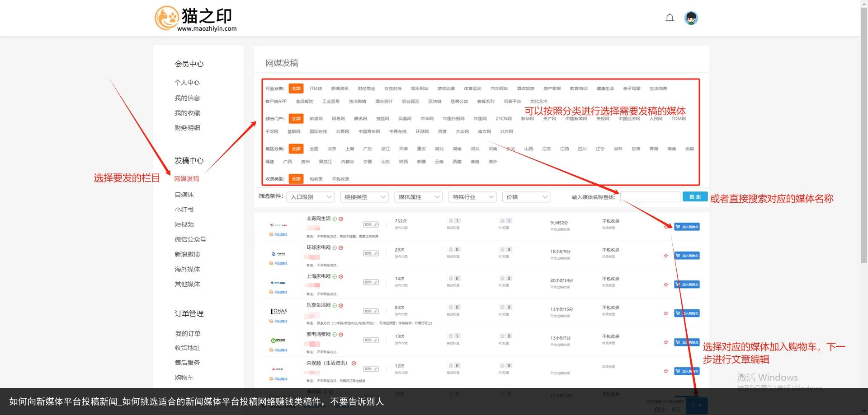Open 案例 sample link for 乐享生活网
The height and width of the screenshot is (415, 868).
pyautogui.click(x=371, y=311)
